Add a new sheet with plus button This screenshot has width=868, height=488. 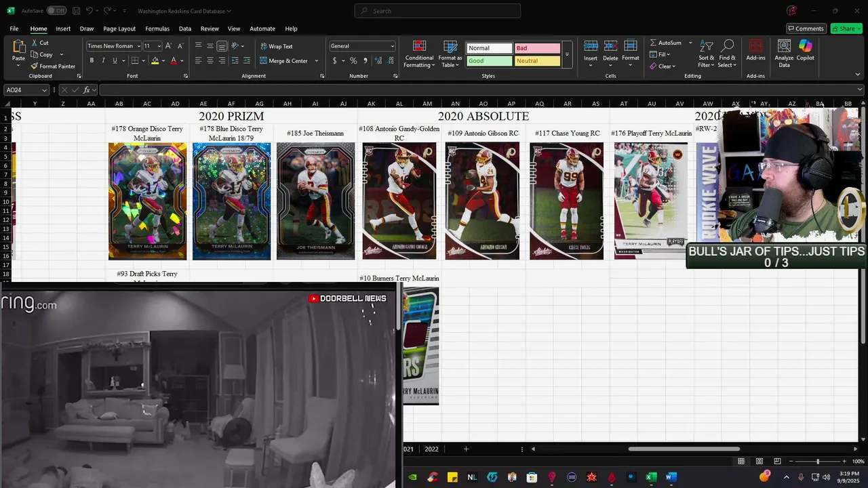click(x=466, y=449)
